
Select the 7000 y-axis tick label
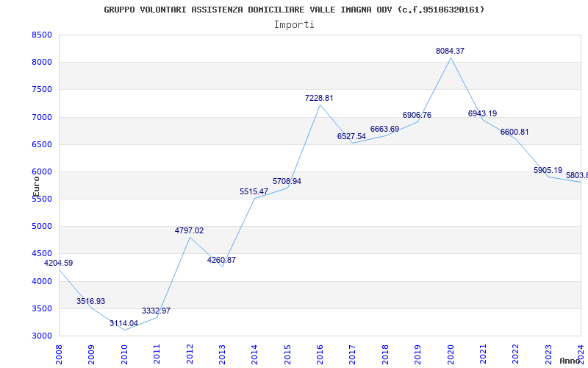pyautogui.click(x=42, y=117)
